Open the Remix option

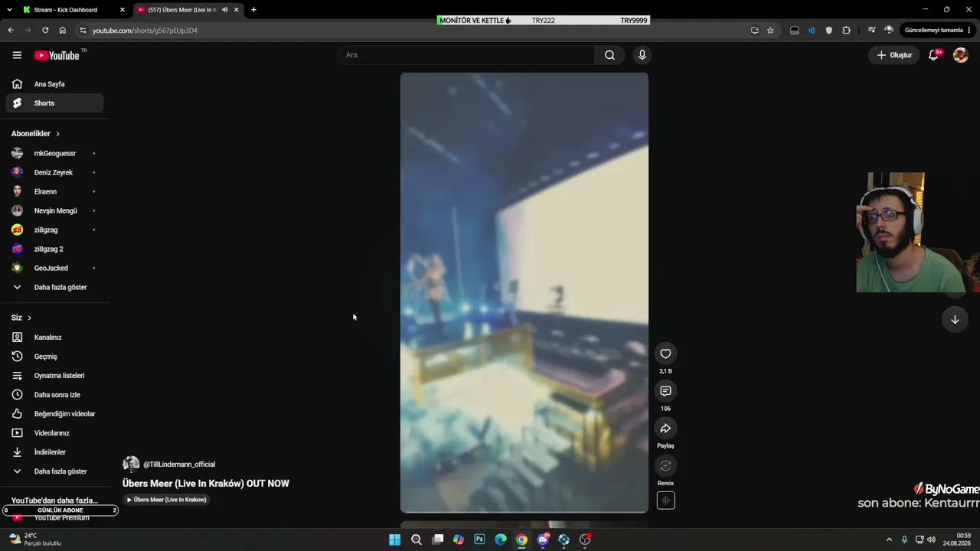(x=665, y=466)
